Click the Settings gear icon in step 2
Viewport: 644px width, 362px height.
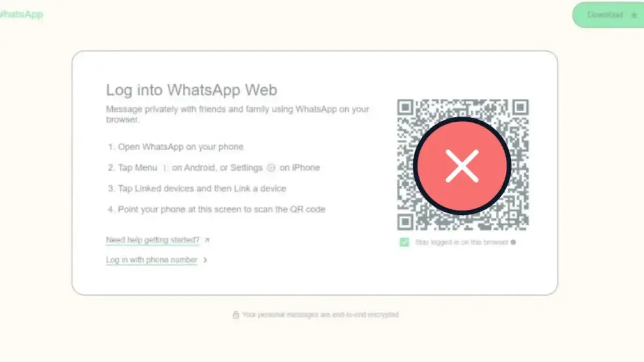(271, 168)
